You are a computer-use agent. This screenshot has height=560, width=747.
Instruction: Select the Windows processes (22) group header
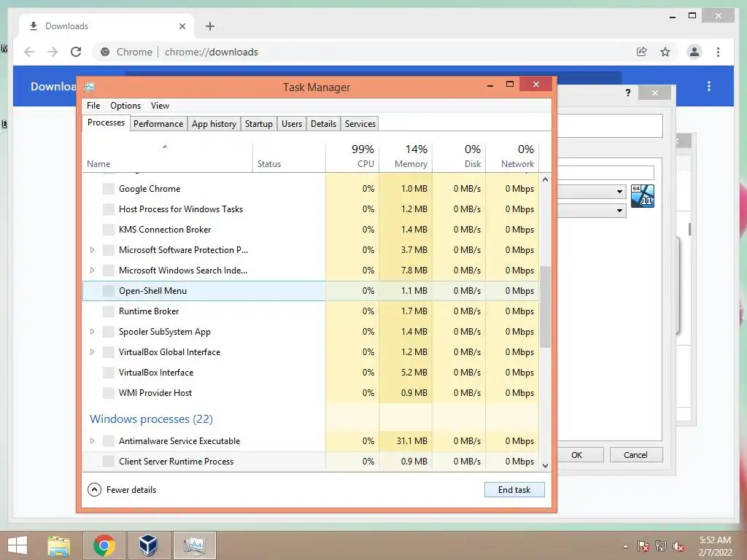coord(152,419)
